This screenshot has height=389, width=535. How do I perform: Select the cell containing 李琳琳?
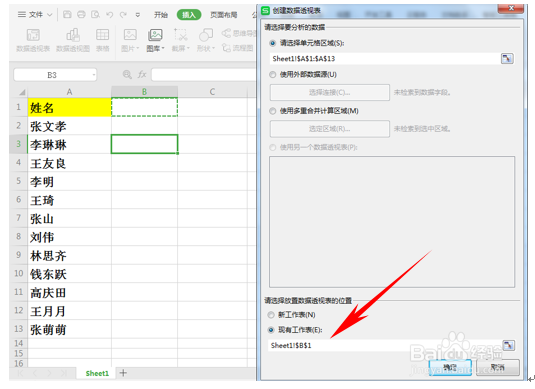click(x=69, y=145)
